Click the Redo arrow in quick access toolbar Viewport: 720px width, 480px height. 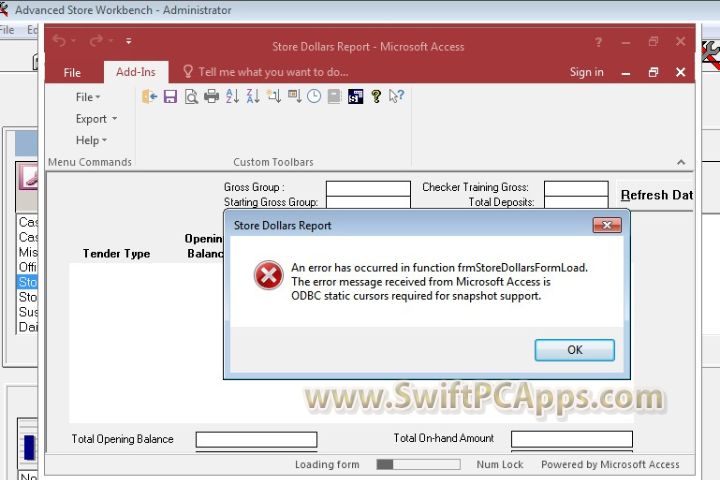[96, 41]
